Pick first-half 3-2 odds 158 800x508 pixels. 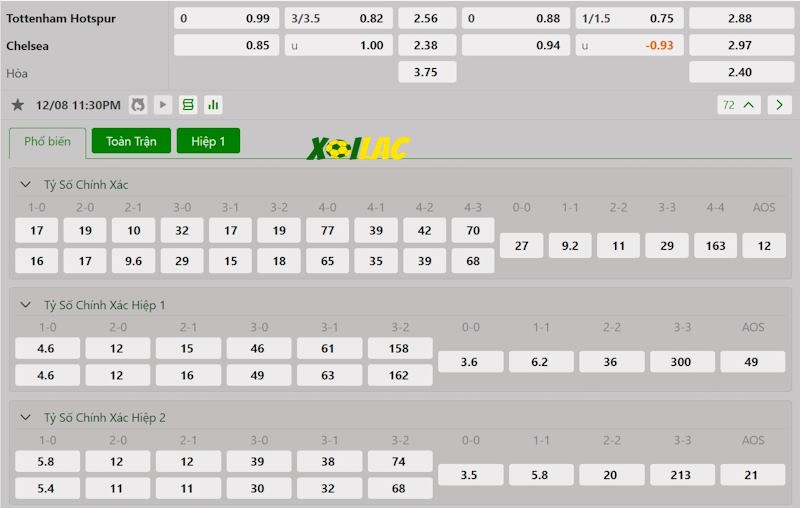click(x=400, y=348)
